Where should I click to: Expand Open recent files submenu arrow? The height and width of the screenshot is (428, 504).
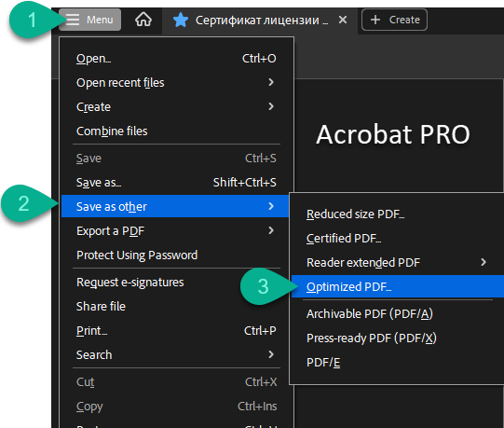tap(271, 82)
